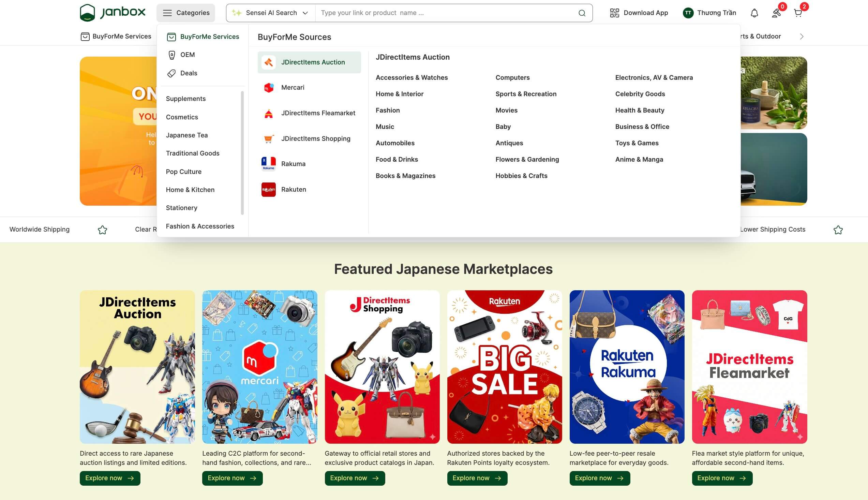Image resolution: width=868 pixels, height=500 pixels.
Task: Open the JDirectItems Shopping banner
Action: (x=382, y=367)
